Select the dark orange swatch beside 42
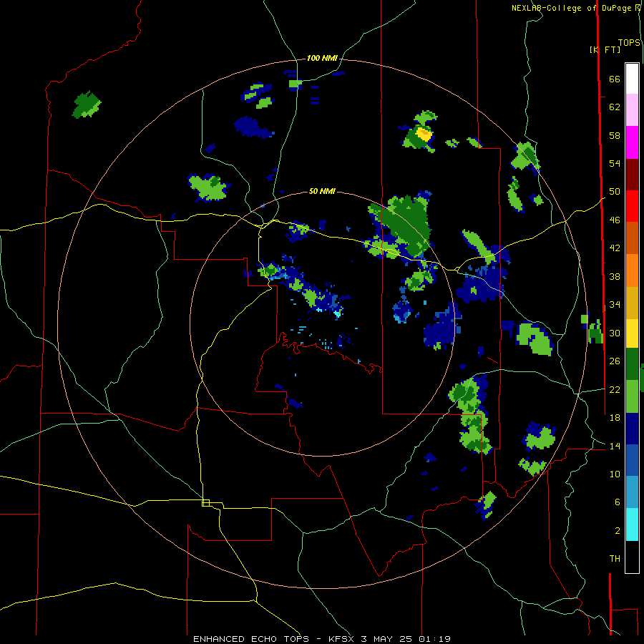This screenshot has width=644, height=644. 632,238
